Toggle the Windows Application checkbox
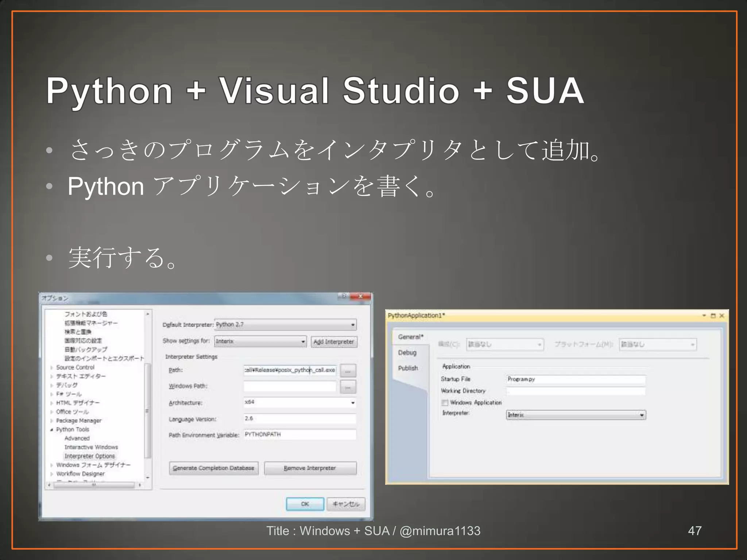Screen dimensions: 747x560 (x=445, y=402)
